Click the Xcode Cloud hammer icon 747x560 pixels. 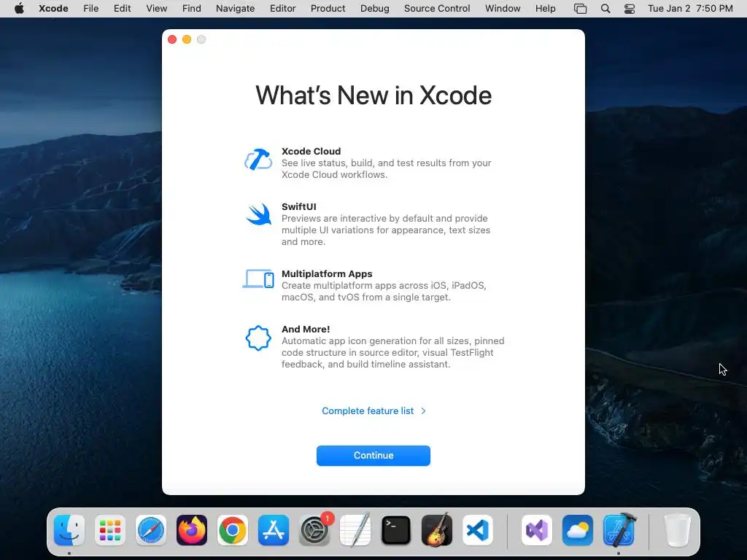tap(258, 160)
